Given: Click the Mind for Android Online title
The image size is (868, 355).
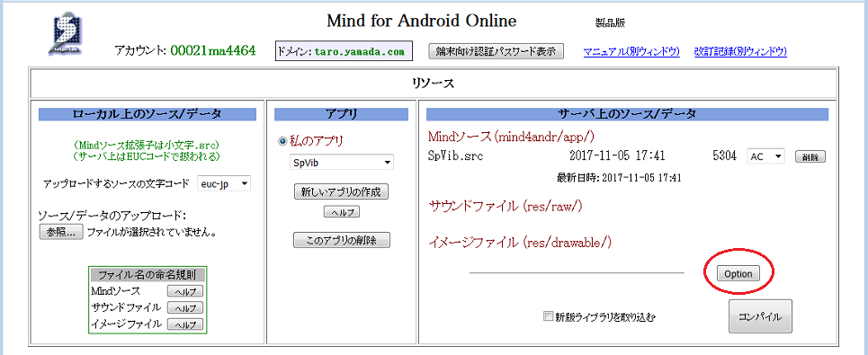Looking at the screenshot, I should (x=422, y=21).
